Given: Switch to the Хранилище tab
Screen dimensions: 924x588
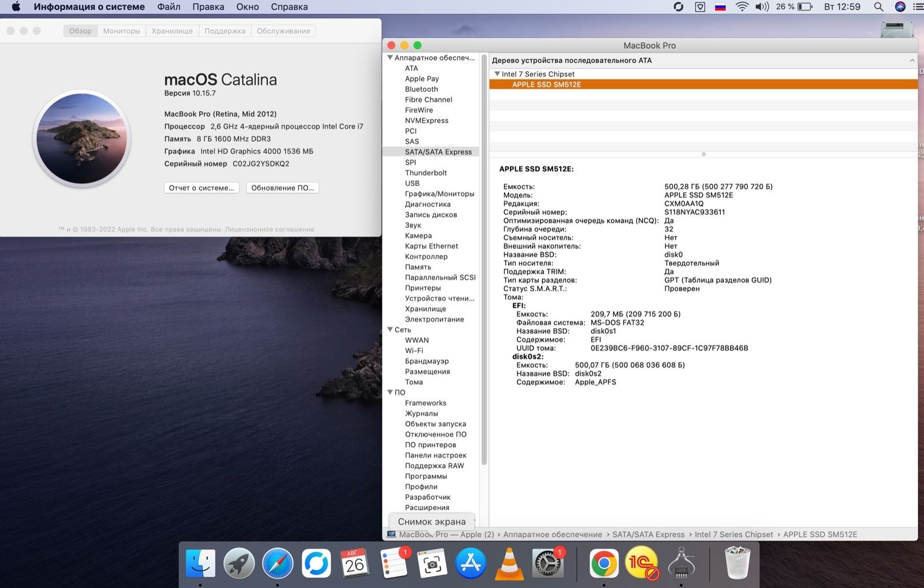Looking at the screenshot, I should click(172, 31).
